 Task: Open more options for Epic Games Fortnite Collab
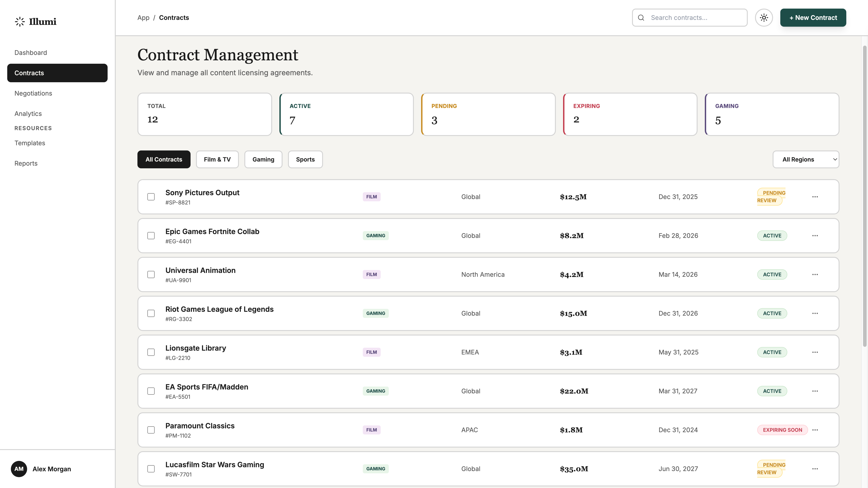pos(815,236)
